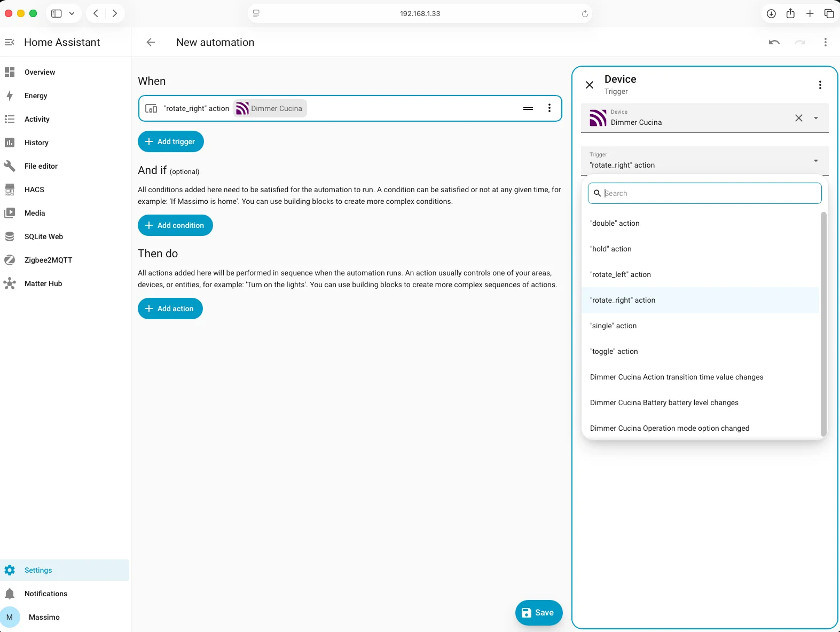Click the Add trigger button
Screen dimensions: 840x632
pos(171,141)
